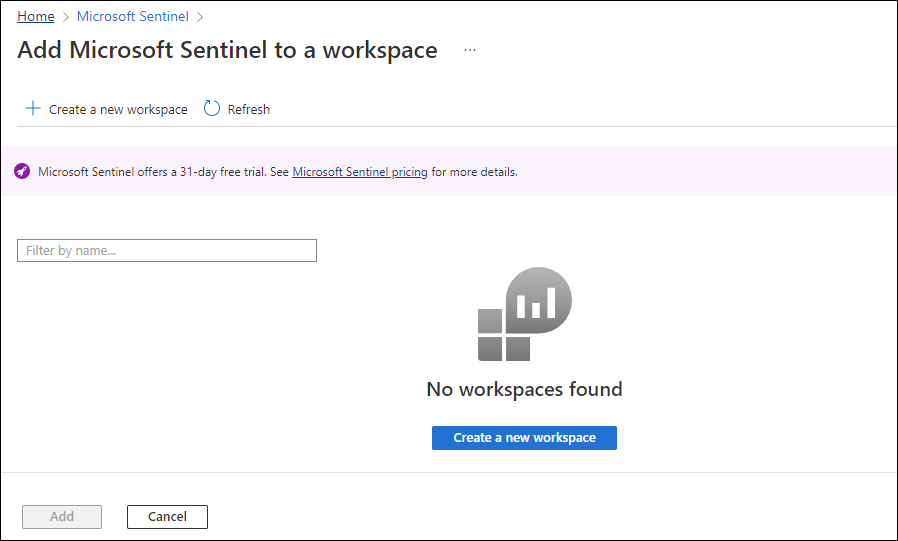Click the Refresh toolbar label
This screenshot has width=898, height=541.
tap(249, 109)
